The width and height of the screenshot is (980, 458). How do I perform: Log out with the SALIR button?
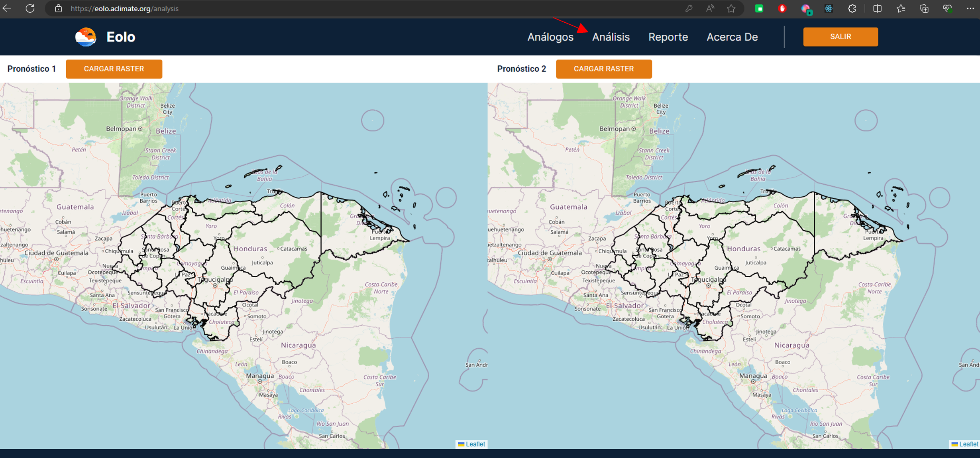coord(841,37)
